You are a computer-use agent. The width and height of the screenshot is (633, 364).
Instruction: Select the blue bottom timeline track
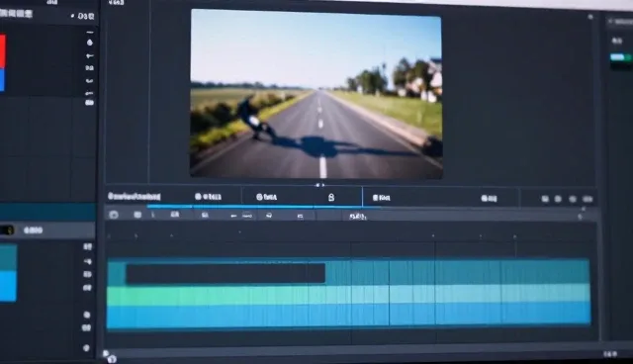point(348,315)
